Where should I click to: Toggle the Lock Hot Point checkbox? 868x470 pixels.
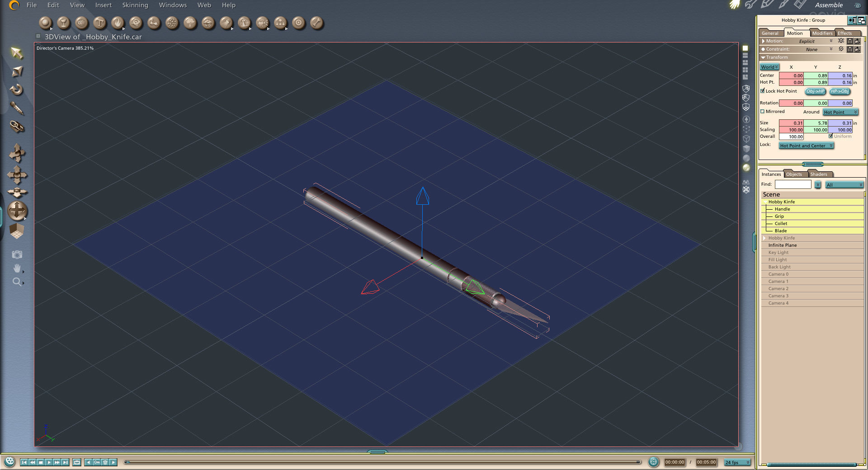click(763, 91)
